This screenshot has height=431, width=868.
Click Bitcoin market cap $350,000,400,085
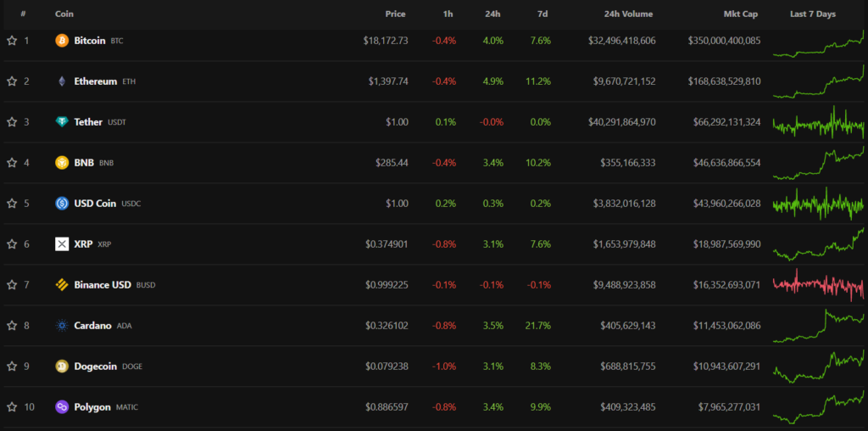[x=725, y=41]
